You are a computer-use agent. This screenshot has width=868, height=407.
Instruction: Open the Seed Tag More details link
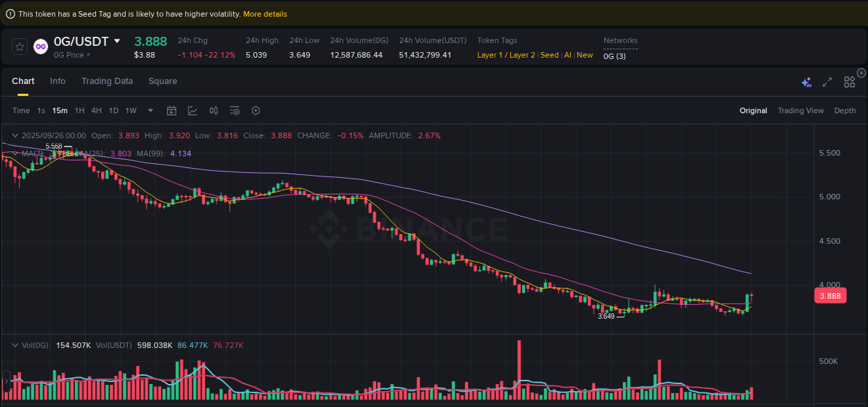pyautogui.click(x=265, y=13)
